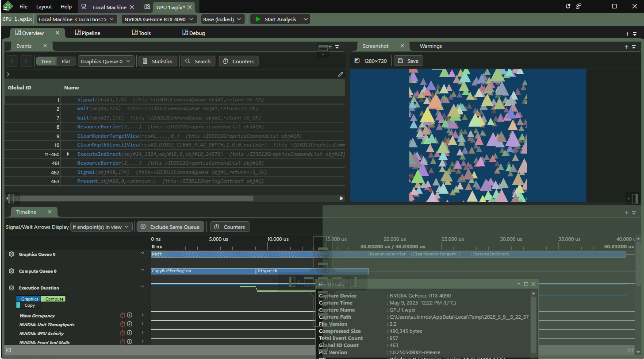Viewport: 644px width, 359px height.
Task: Click the Wave Occupancy info icon
Action: [x=130, y=316]
